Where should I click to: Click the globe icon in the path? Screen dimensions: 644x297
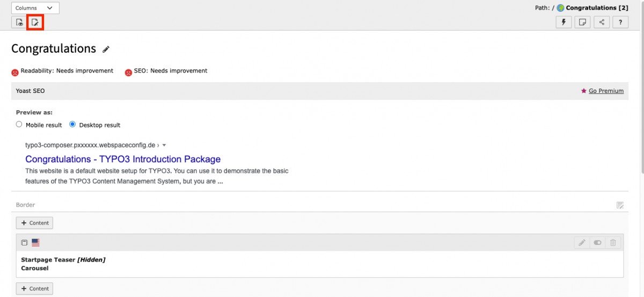tap(560, 8)
